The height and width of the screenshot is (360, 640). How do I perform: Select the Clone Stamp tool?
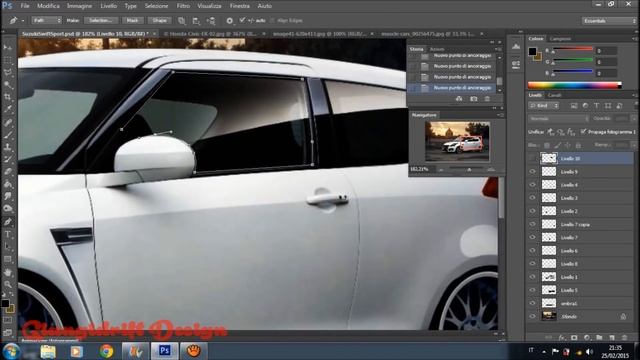[x=8, y=147]
